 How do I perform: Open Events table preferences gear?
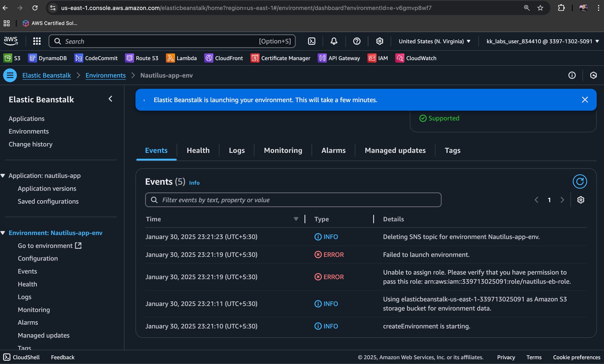coord(581,200)
